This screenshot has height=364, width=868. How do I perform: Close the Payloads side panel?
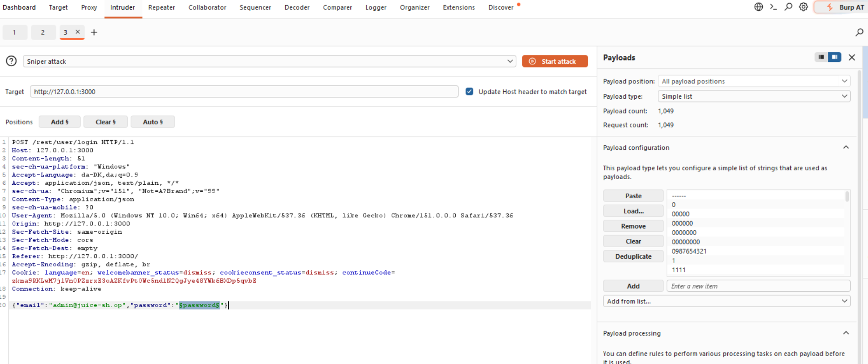(852, 57)
